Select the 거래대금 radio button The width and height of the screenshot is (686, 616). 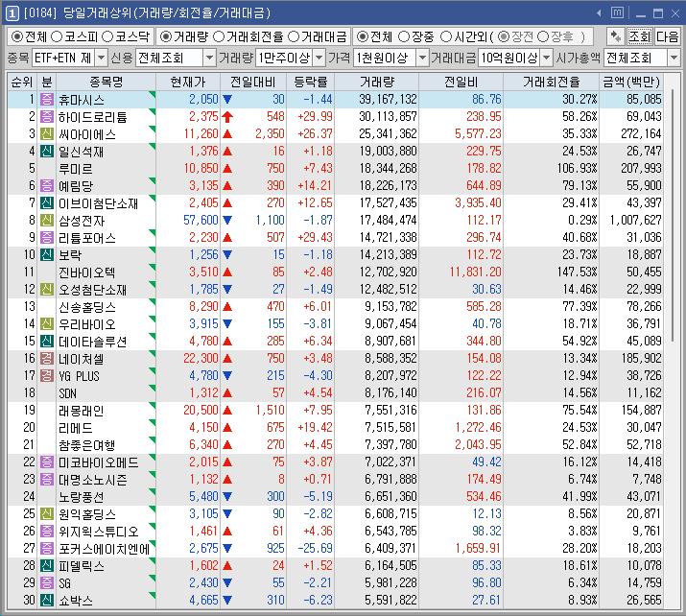click(x=294, y=36)
